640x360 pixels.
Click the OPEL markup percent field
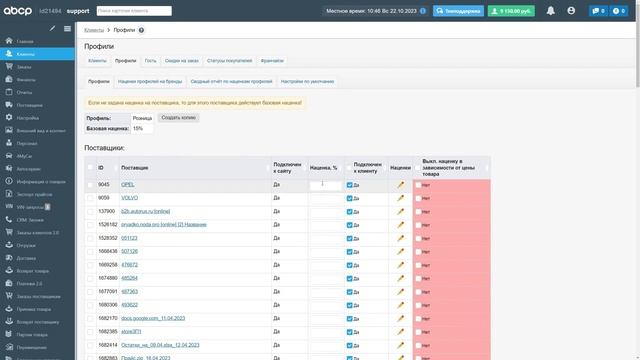(x=325, y=185)
